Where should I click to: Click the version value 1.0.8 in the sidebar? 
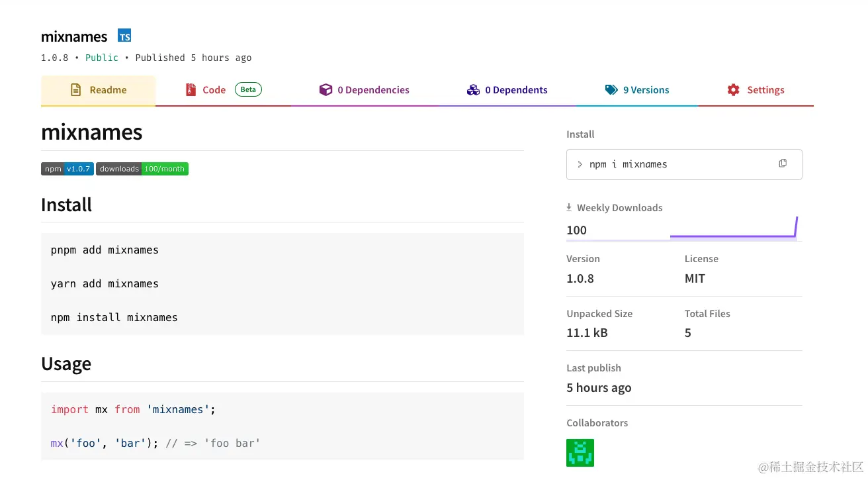pos(580,279)
